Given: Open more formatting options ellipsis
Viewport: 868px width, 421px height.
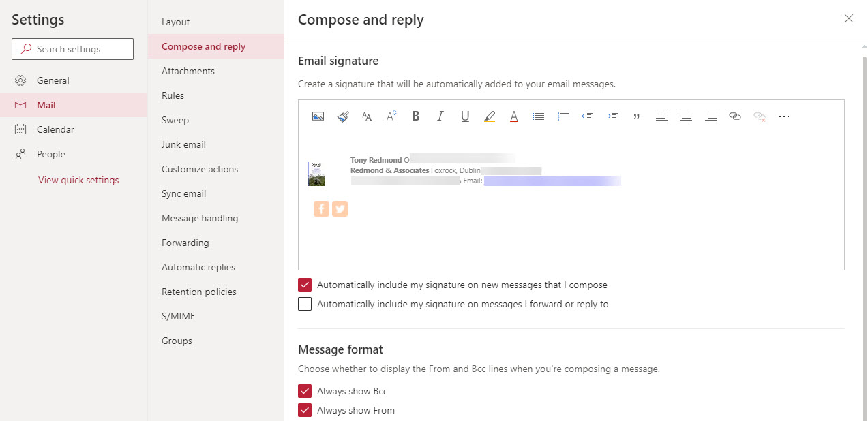Looking at the screenshot, I should point(784,116).
